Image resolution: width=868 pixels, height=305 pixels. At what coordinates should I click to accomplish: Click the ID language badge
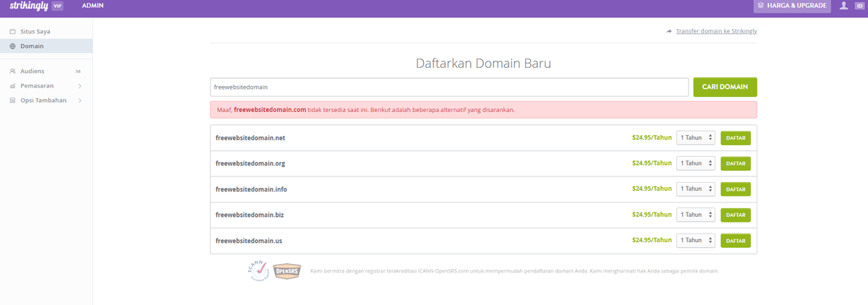point(859,6)
